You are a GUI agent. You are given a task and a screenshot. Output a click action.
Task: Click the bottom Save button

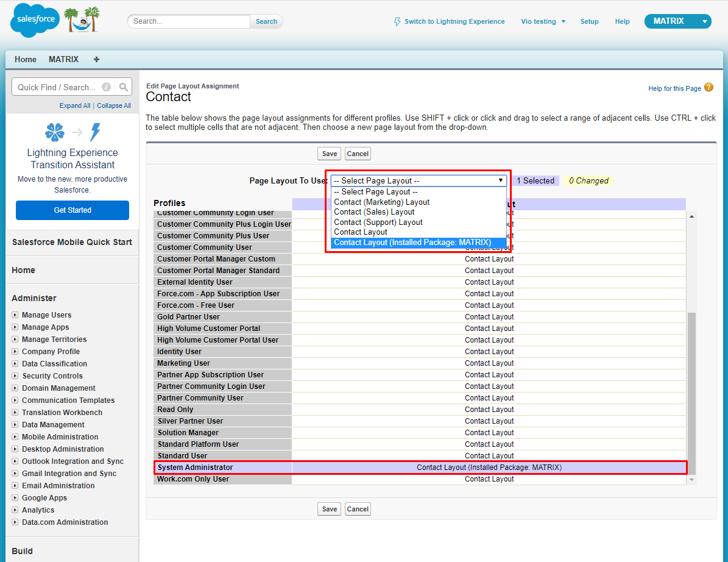[329, 509]
